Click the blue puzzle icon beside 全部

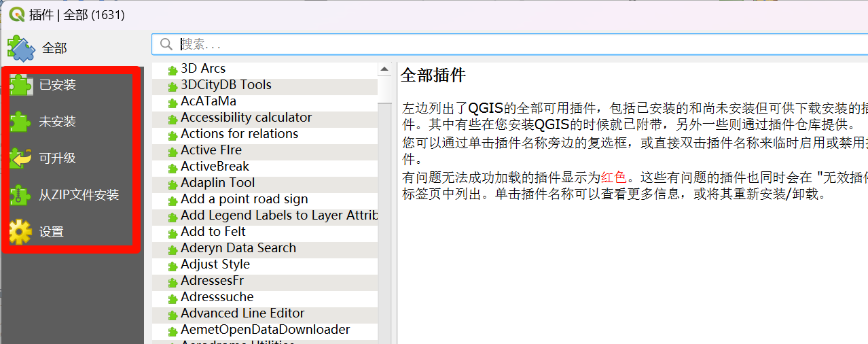tap(20, 48)
